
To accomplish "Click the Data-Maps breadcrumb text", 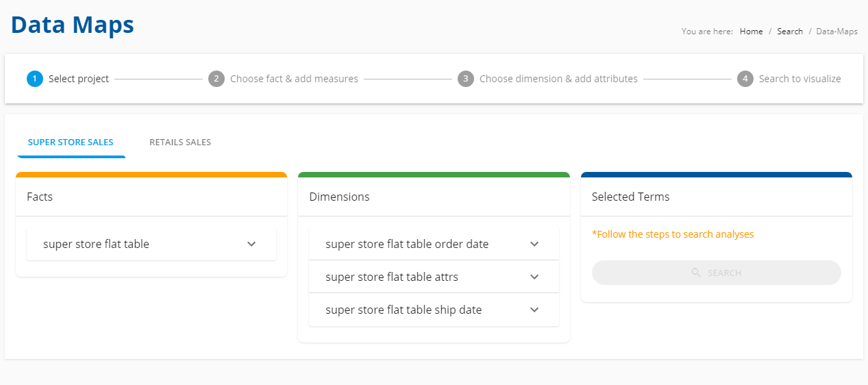I will click(x=837, y=32).
